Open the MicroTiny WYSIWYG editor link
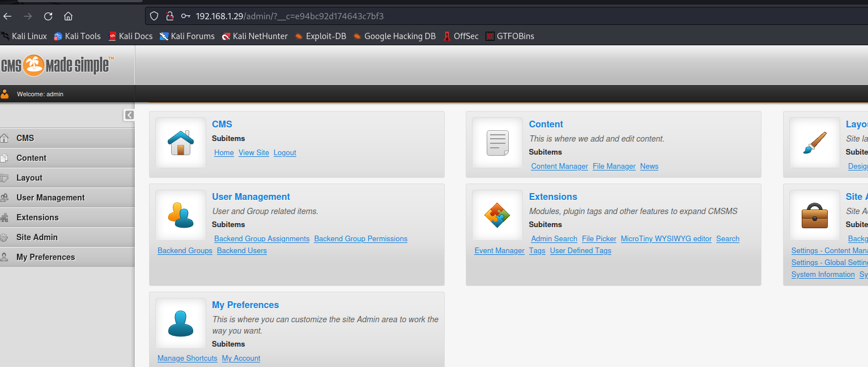The width and height of the screenshot is (868, 367). tap(666, 239)
